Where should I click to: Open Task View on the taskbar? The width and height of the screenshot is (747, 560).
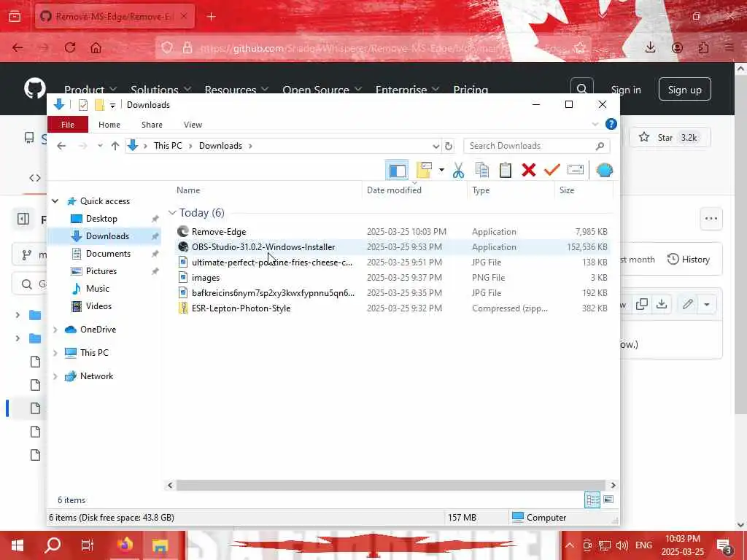click(x=88, y=545)
